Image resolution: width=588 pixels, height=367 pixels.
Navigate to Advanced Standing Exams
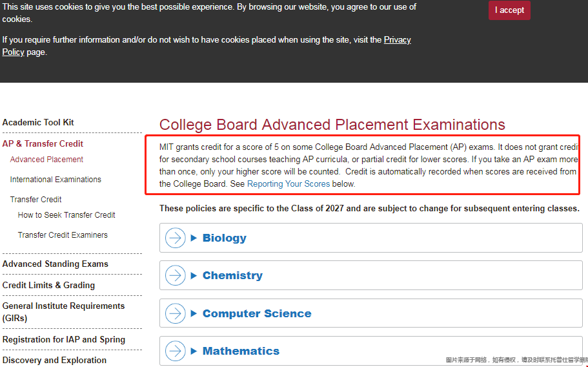click(x=55, y=264)
